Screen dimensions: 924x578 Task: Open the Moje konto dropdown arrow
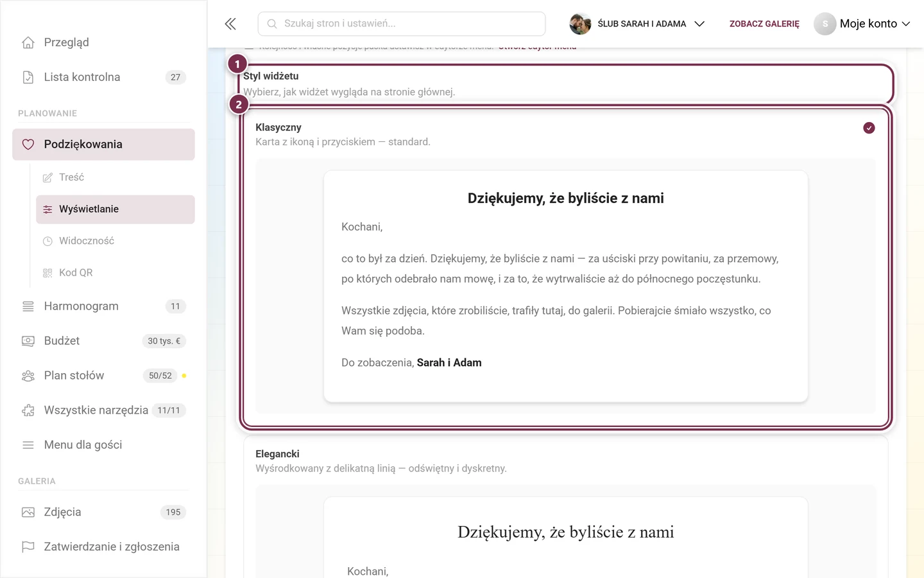906,24
